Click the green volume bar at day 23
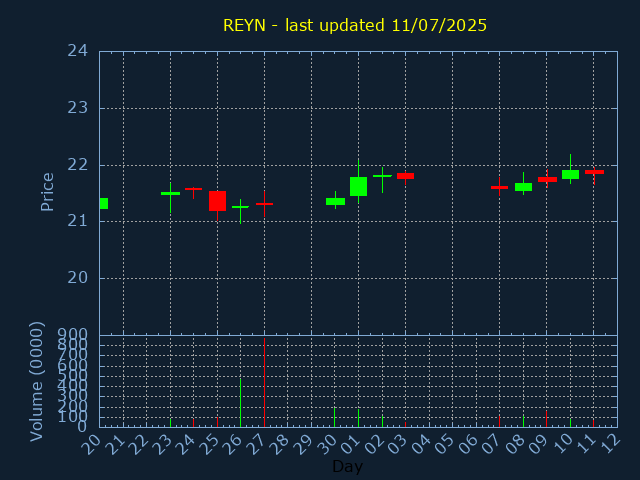The height and width of the screenshot is (480, 640). pos(170,422)
